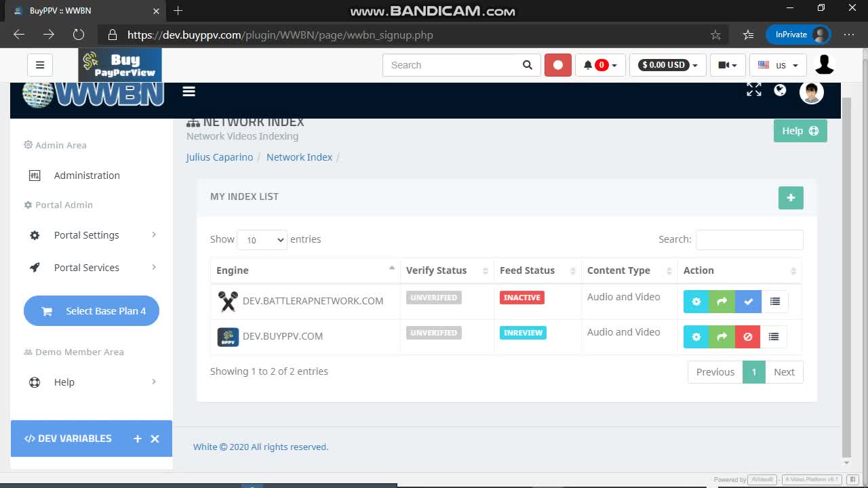Screen dimensions: 868x488
Task: Click share arrow for DEV.BUYPPV.COM
Action: click(x=722, y=337)
